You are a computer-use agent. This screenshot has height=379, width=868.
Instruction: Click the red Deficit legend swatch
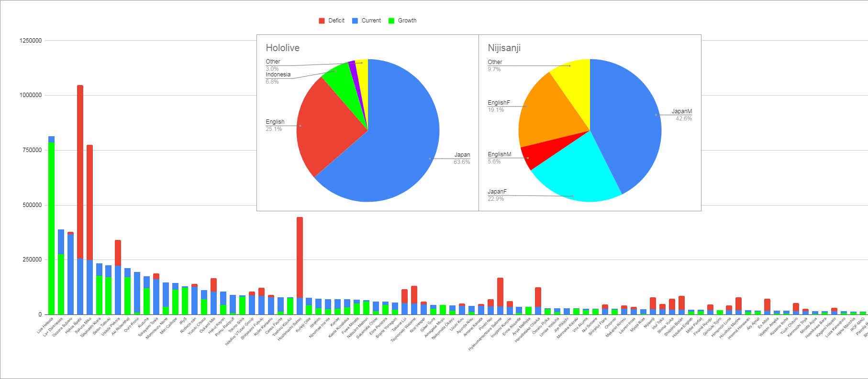coord(322,21)
